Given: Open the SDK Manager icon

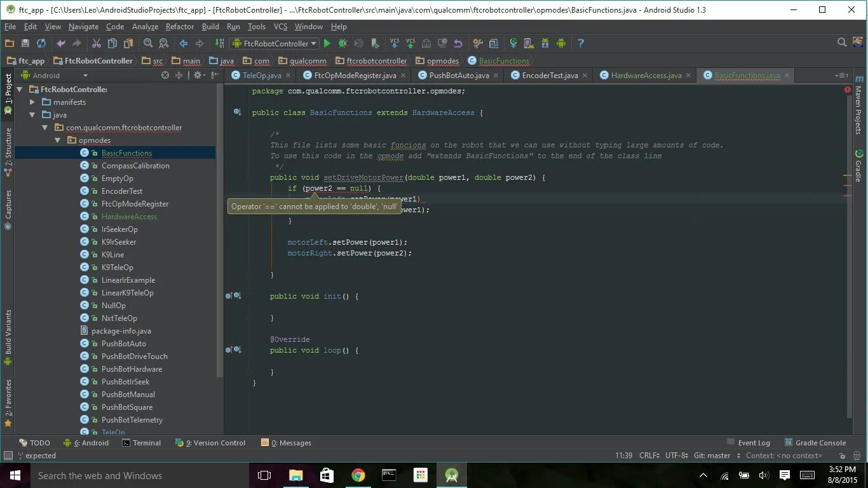Looking at the screenshot, I should 545,43.
